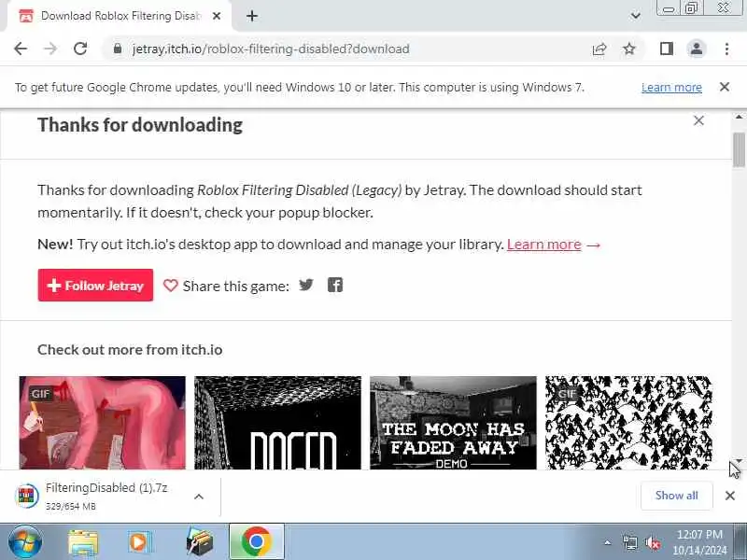This screenshot has height=560, width=747.
Task: Click the Thanks for downloading heading
Action: (140, 125)
